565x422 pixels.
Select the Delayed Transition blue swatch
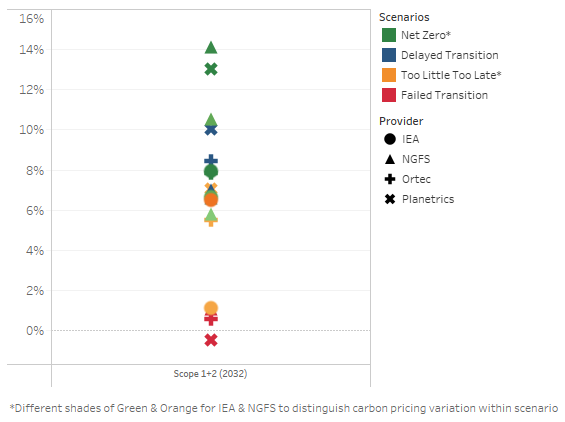389,55
